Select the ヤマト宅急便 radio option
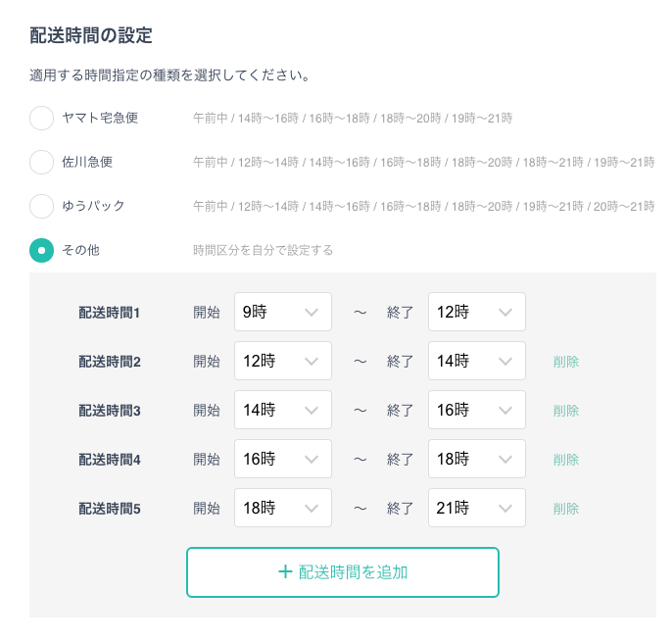Image resolution: width=672 pixels, height=641 pixels. (41, 118)
